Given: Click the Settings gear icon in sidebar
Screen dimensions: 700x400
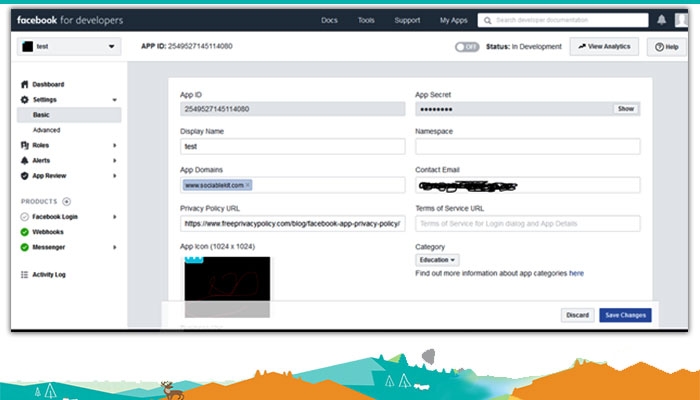Looking at the screenshot, I should (24, 100).
